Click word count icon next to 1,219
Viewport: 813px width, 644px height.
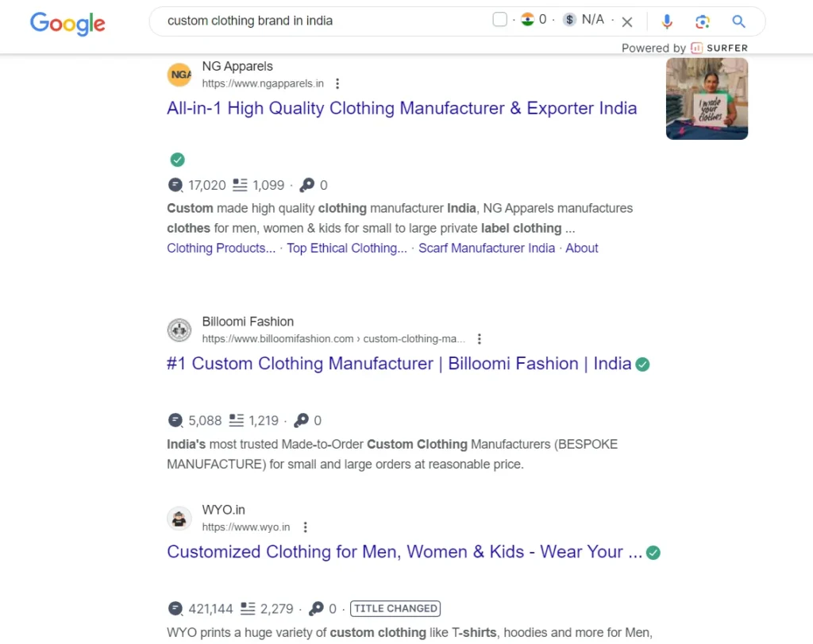point(237,420)
